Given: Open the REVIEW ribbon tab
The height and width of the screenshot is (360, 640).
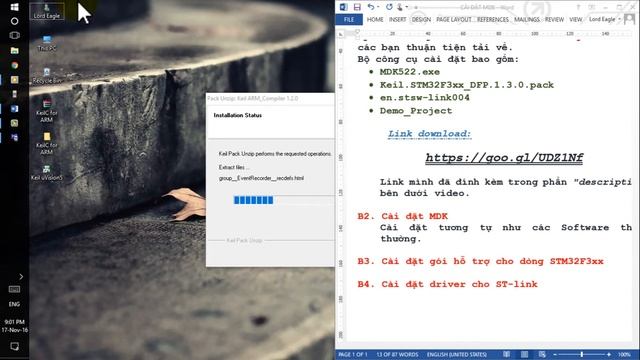Looking at the screenshot, I should tap(554, 20).
